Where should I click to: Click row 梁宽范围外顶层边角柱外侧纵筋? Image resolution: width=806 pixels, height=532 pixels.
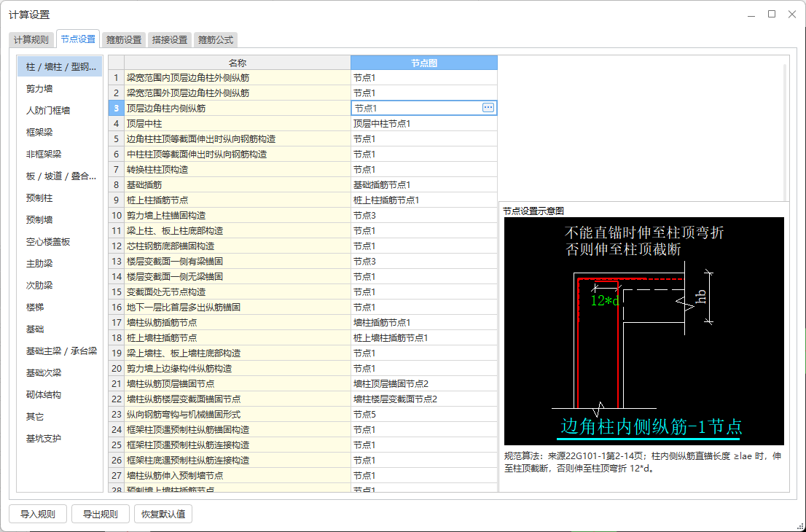302,93
